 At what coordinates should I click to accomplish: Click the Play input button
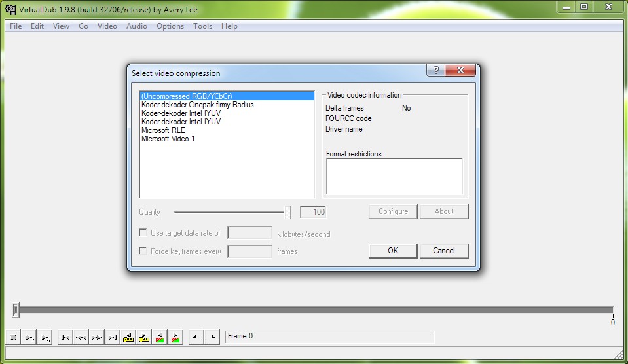tap(29, 338)
